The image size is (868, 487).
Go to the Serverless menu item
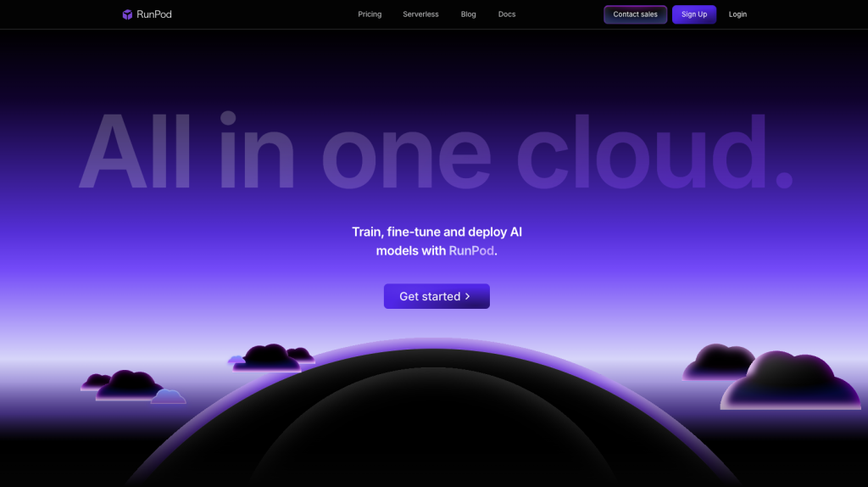pos(420,14)
